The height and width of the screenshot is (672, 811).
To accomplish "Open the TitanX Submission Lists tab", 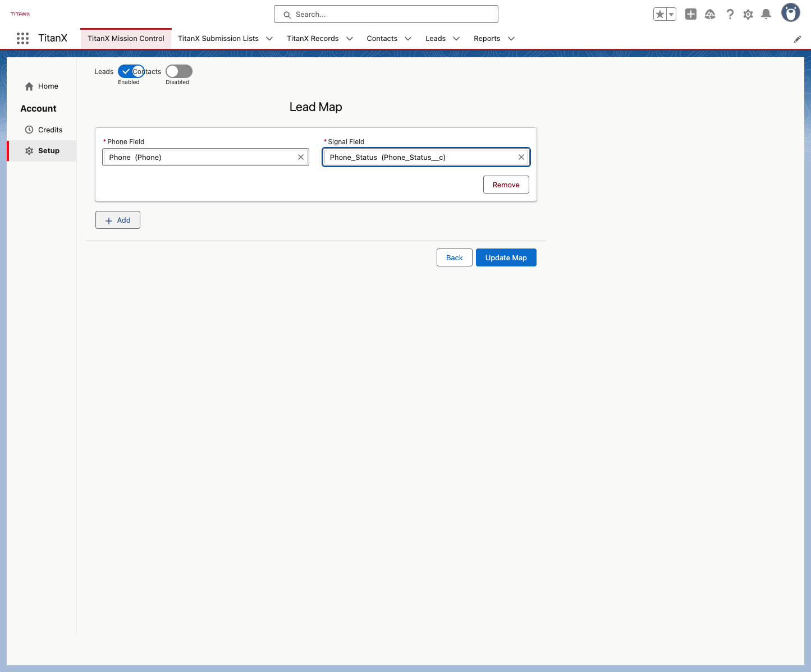I will pos(218,39).
